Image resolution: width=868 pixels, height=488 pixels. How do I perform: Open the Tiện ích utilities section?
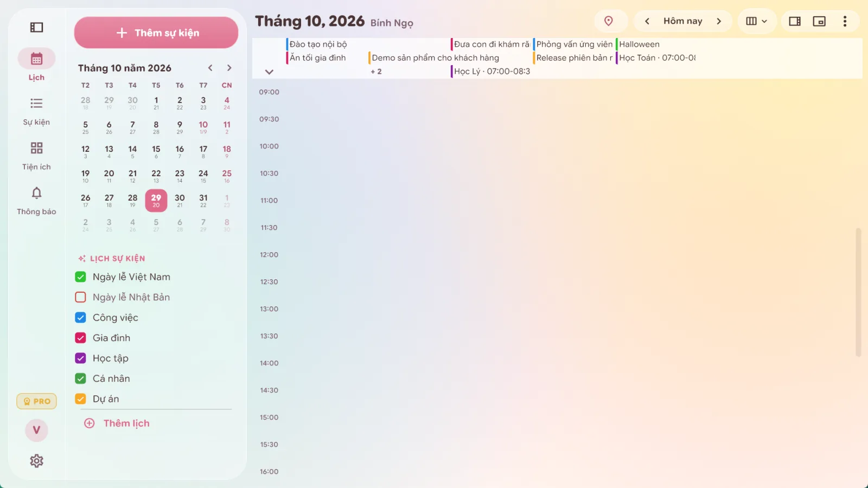coord(36,156)
